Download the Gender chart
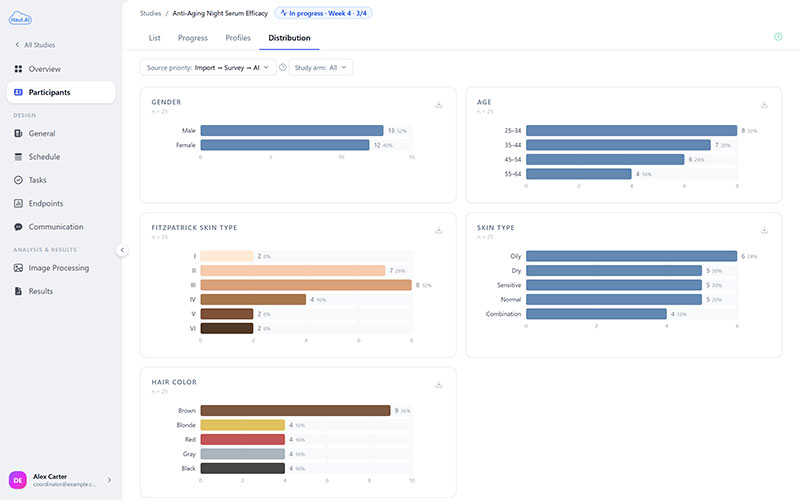 439,105
